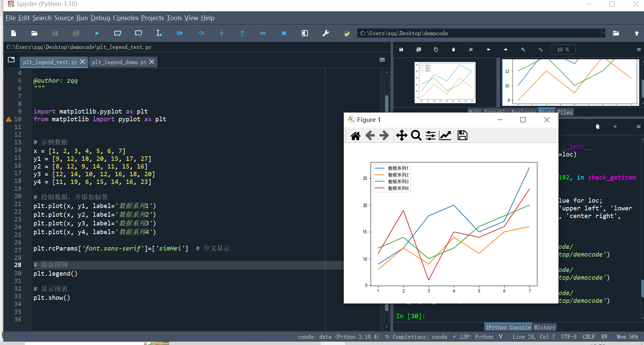644x345 pixels.
Task: Switch to Files pane tab
Action: [565, 112]
